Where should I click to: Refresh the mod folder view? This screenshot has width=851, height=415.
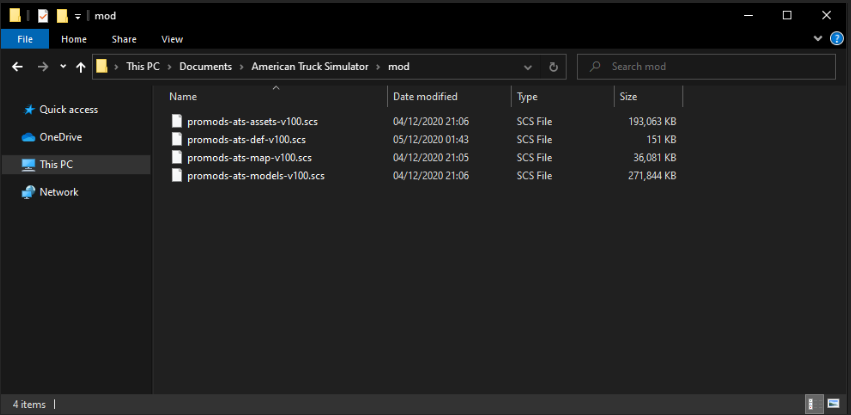[x=553, y=67]
